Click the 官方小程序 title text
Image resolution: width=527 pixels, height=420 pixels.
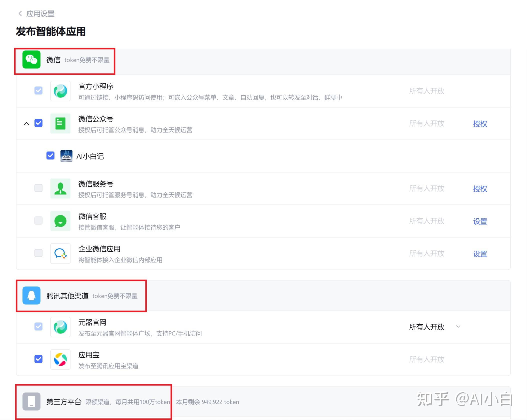pos(96,86)
